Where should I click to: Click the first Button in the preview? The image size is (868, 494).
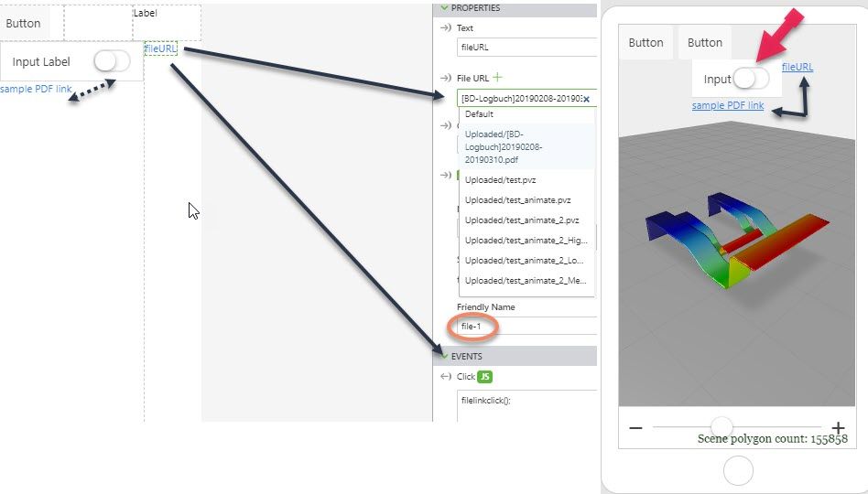[x=646, y=43]
